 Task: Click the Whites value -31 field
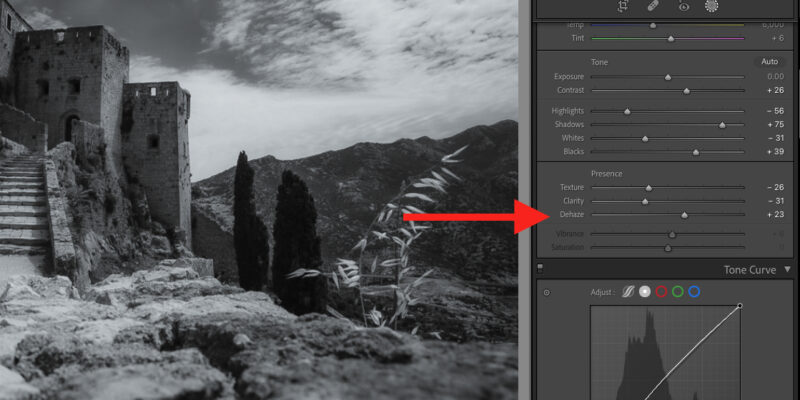point(776,138)
